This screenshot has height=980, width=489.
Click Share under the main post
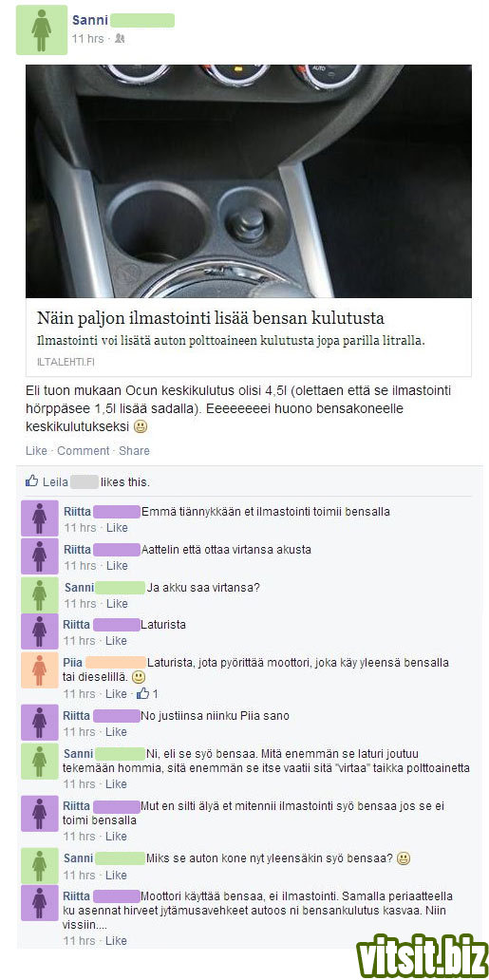point(135,451)
